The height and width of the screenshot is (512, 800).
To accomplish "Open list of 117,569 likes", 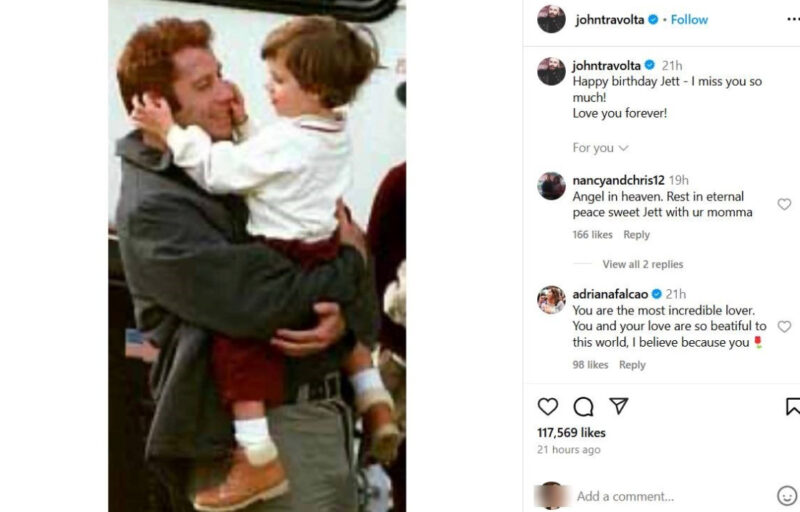I will [571, 432].
